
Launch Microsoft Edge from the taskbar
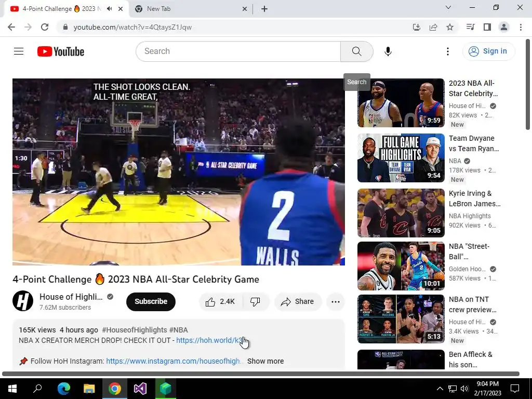pyautogui.click(x=63, y=389)
